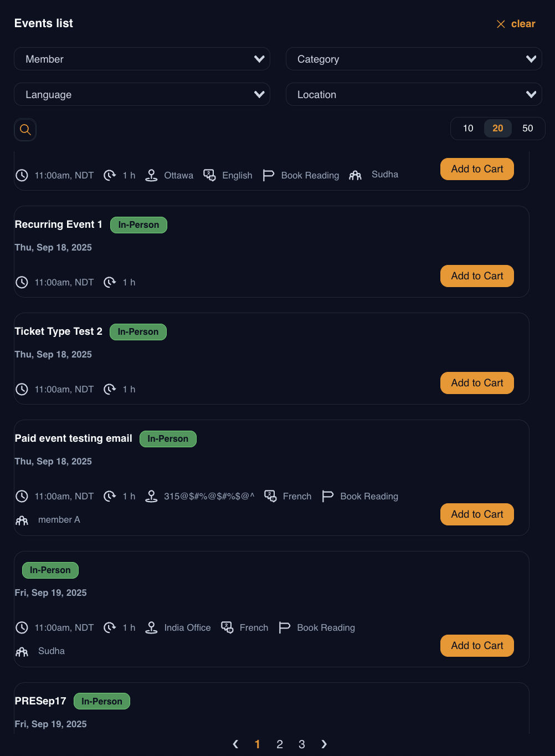Click the clock icon in Recurring Event 1
Viewport: 555px width, 756px height.
pyautogui.click(x=22, y=282)
